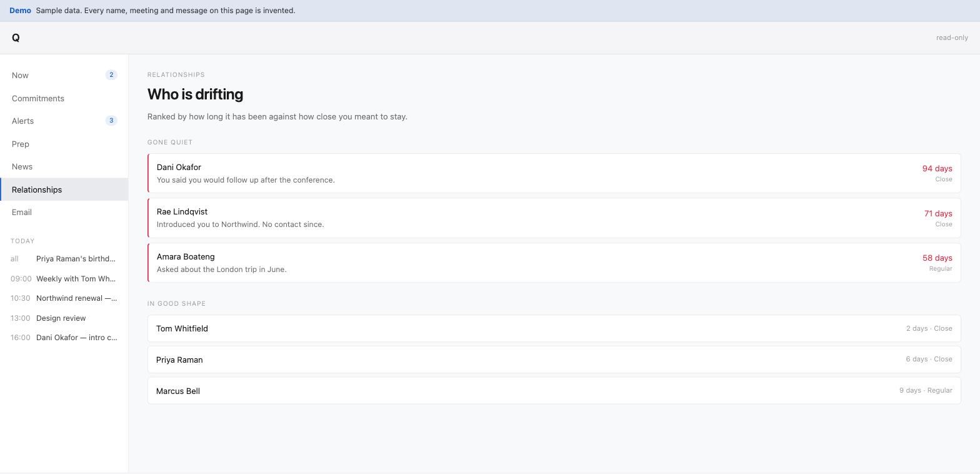Select Prep in the sidebar
This screenshot has width=980, height=474.
point(64,144)
